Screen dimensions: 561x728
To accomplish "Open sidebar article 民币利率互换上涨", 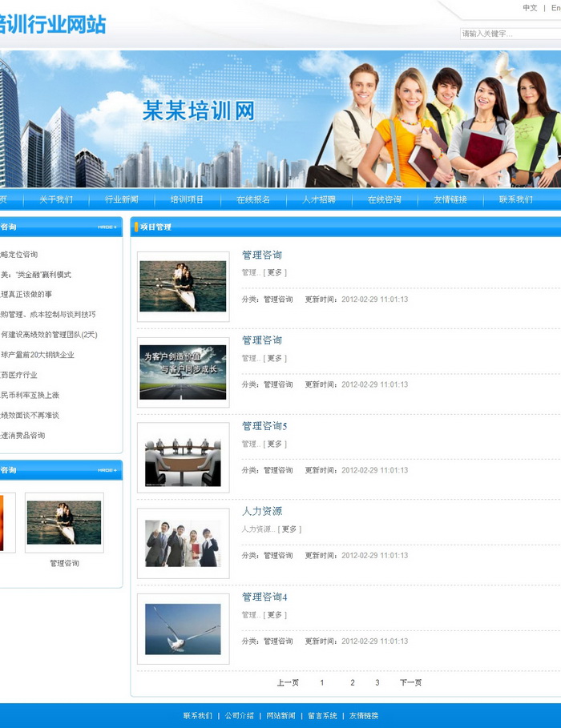I will tap(30, 395).
